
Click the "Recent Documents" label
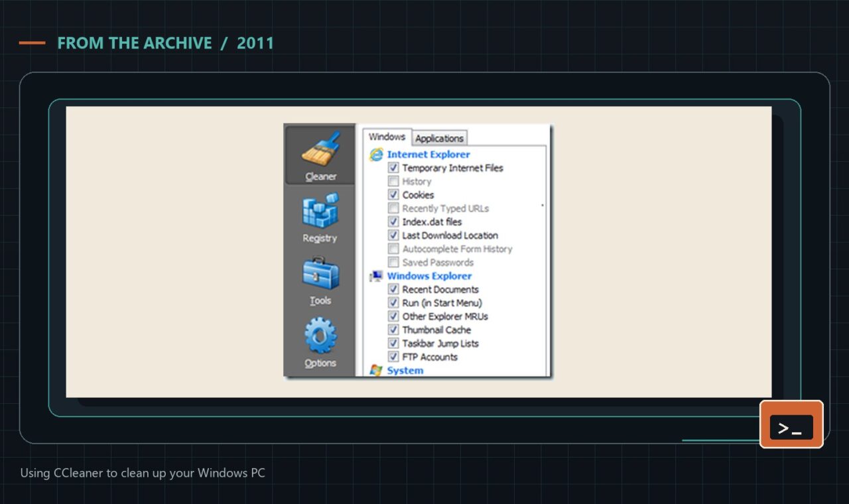pyautogui.click(x=440, y=290)
